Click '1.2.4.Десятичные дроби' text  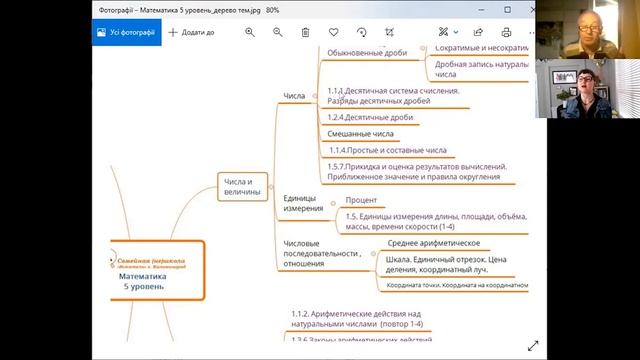pyautogui.click(x=370, y=117)
